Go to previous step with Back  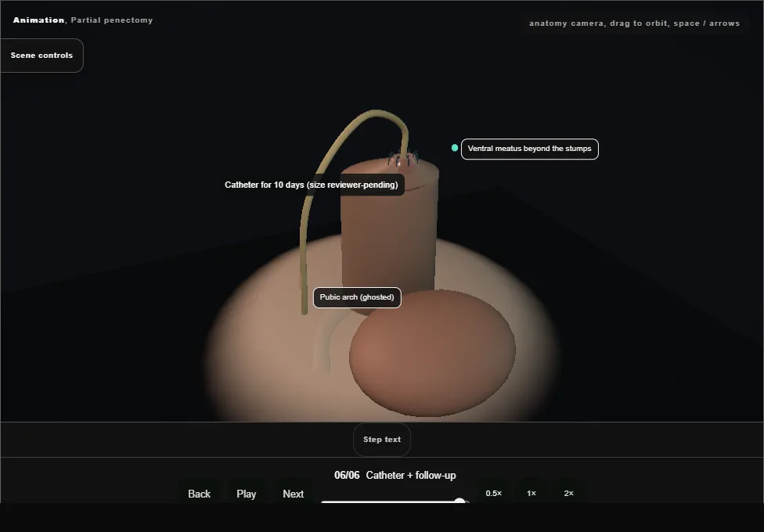(x=200, y=494)
